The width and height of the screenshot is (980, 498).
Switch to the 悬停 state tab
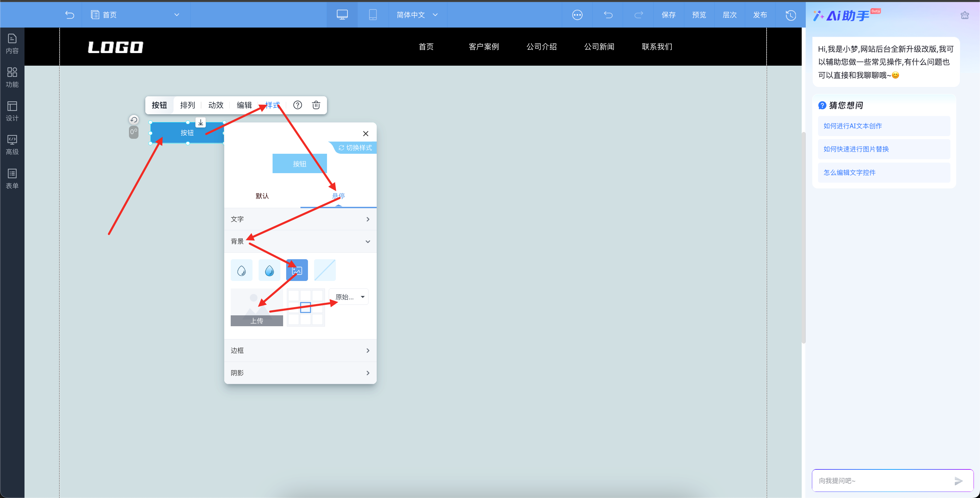(x=338, y=196)
